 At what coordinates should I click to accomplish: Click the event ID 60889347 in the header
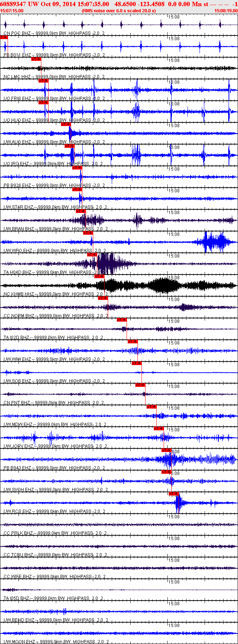point(13,4)
